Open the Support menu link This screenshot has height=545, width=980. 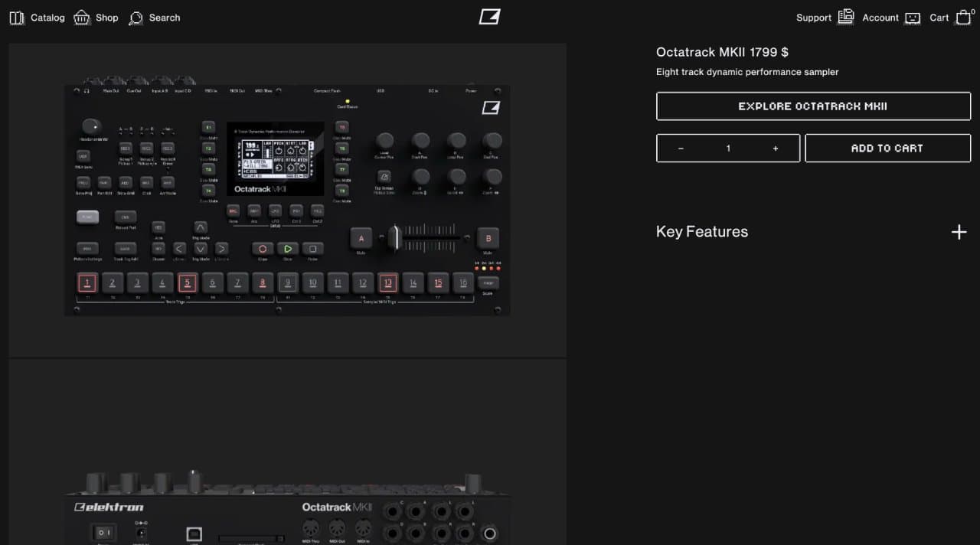(814, 18)
